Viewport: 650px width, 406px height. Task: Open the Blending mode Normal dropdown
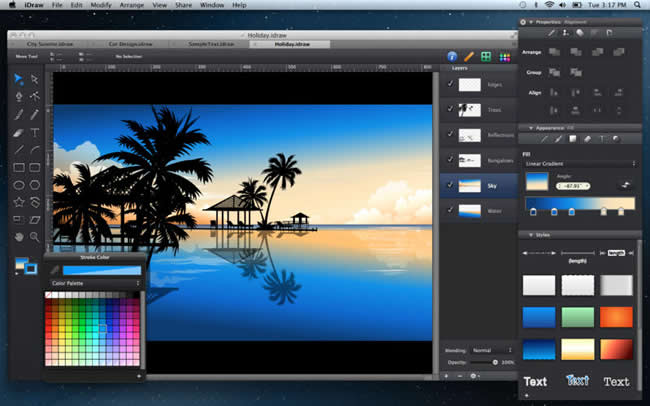tap(492, 350)
